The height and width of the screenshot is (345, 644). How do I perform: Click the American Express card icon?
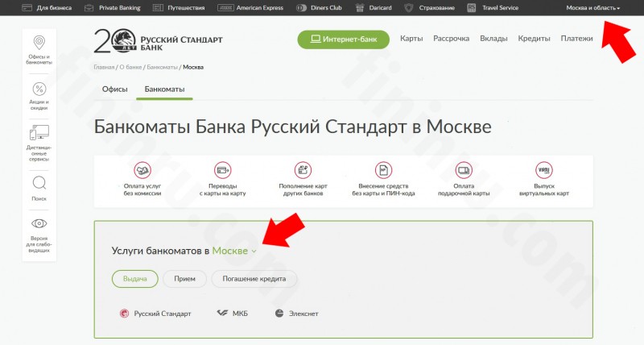click(x=225, y=7)
